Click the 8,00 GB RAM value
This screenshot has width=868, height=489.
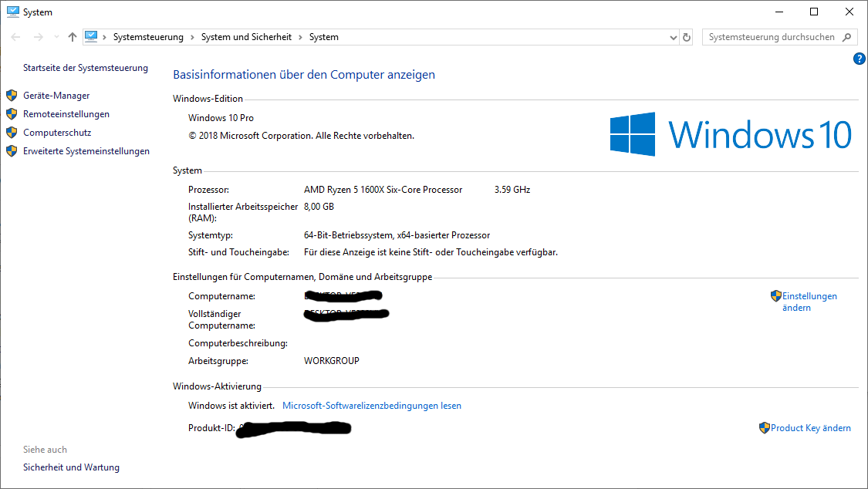click(319, 207)
